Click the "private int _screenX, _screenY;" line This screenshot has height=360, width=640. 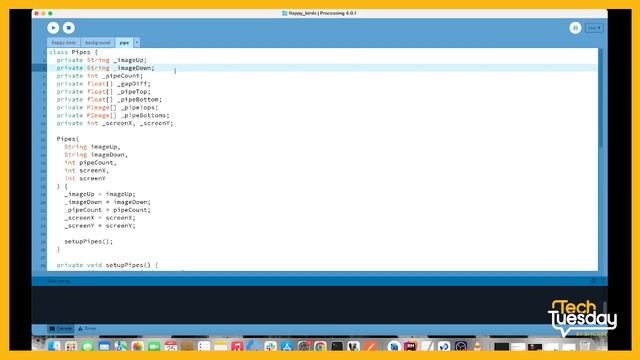click(115, 123)
